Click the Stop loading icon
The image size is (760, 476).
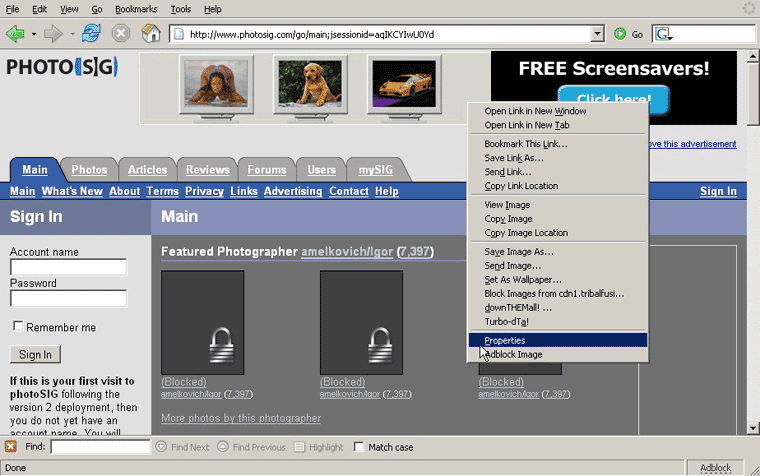pos(121,33)
